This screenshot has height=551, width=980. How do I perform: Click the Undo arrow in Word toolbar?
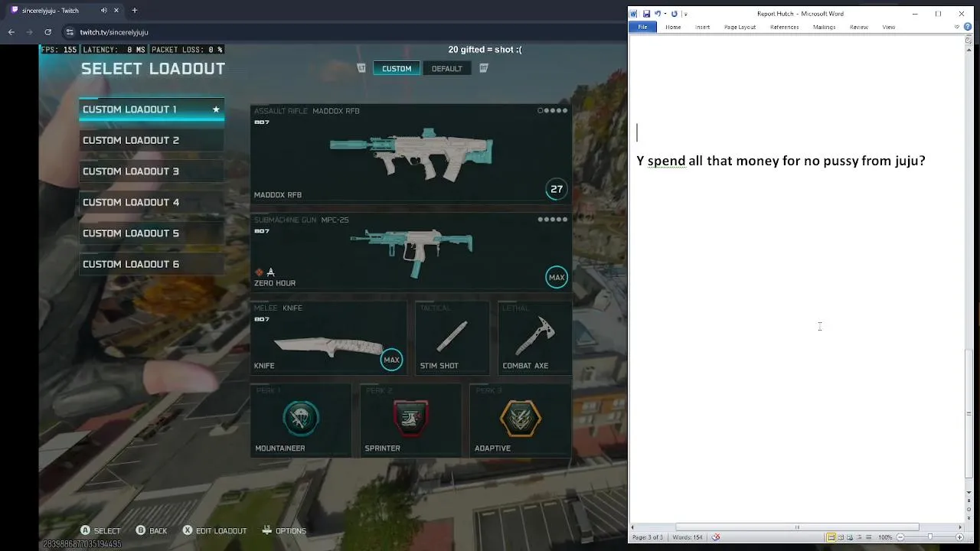pos(658,14)
